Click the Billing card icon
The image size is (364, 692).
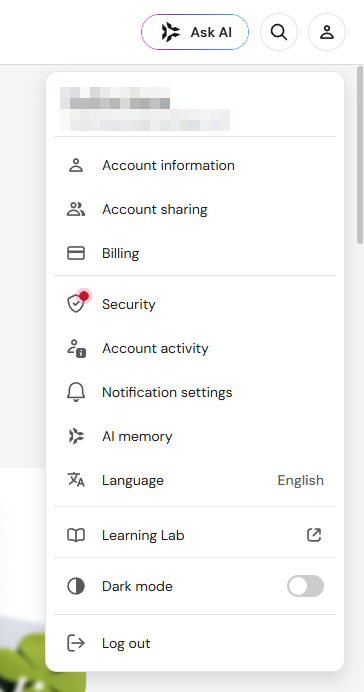[76, 253]
